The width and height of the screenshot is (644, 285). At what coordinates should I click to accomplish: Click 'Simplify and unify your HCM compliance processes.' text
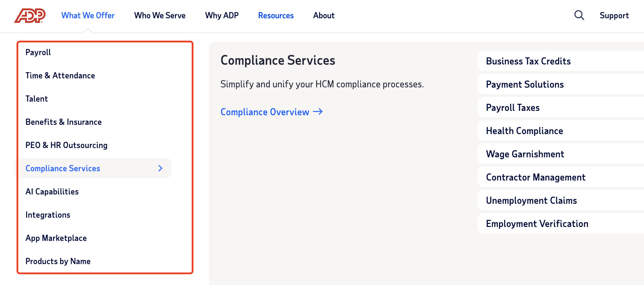[x=322, y=84]
